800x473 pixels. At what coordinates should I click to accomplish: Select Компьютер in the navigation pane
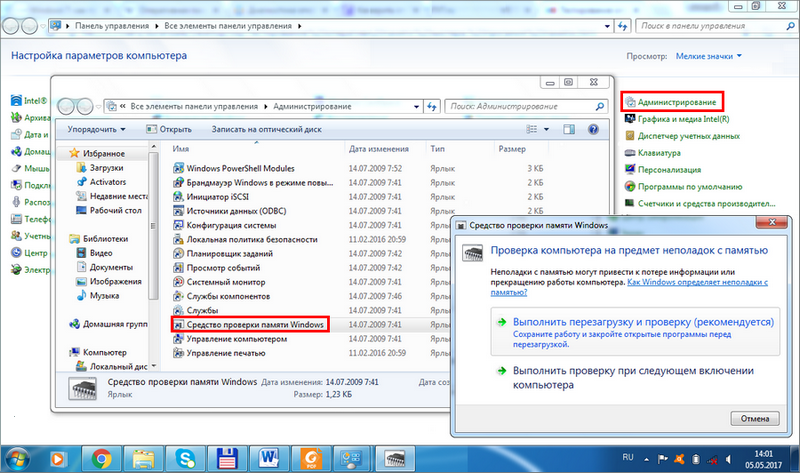105,353
